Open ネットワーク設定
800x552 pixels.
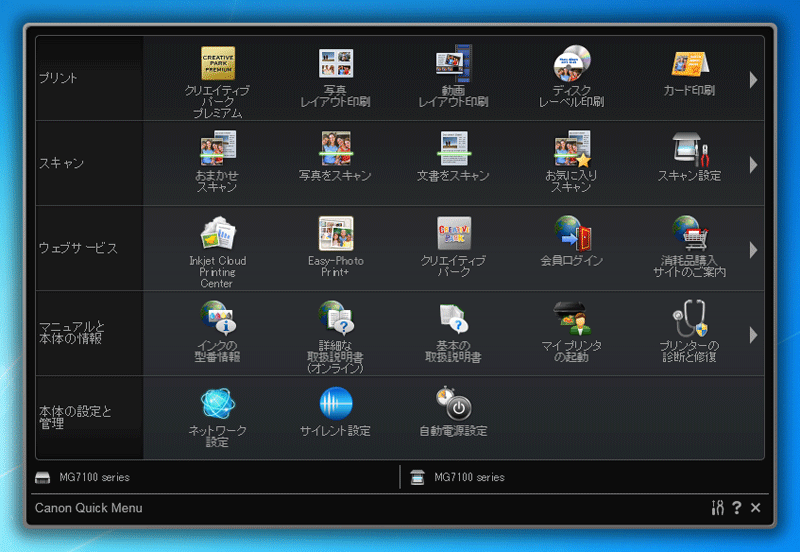[218, 404]
